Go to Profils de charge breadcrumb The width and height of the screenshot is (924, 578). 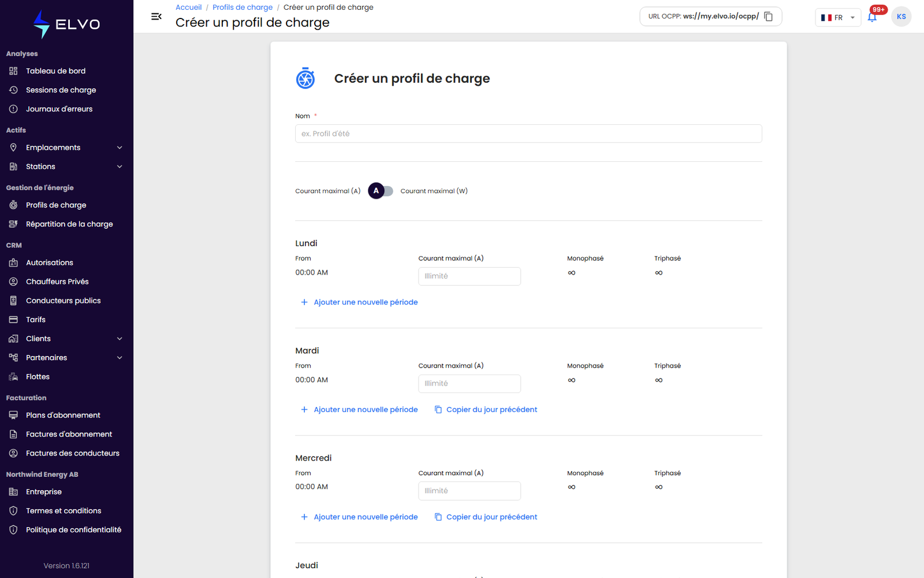point(243,8)
